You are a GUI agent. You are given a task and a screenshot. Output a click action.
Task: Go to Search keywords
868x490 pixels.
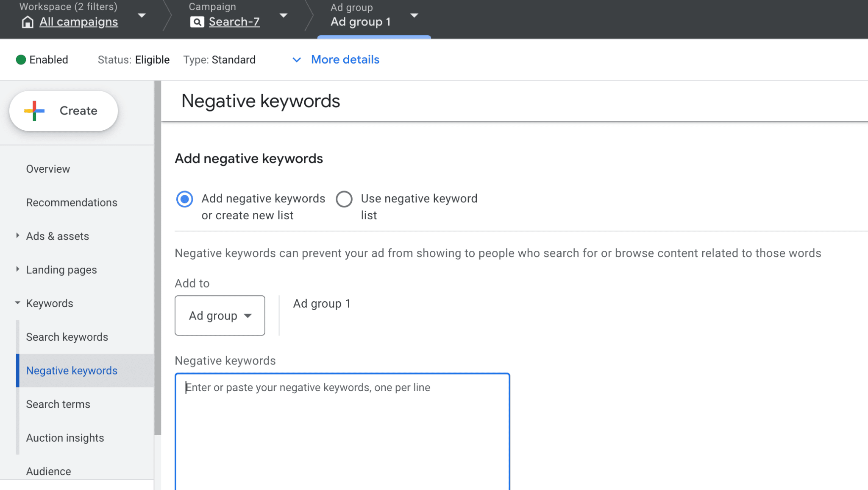point(67,337)
